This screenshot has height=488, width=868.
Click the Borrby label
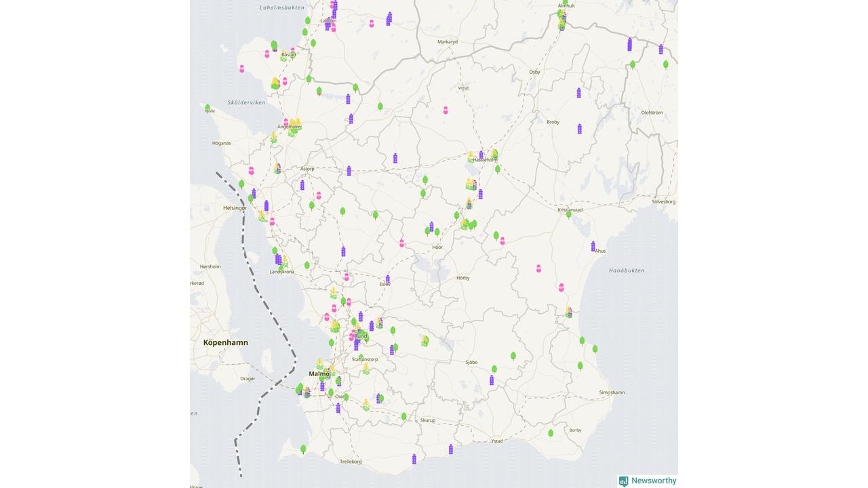[x=575, y=430]
